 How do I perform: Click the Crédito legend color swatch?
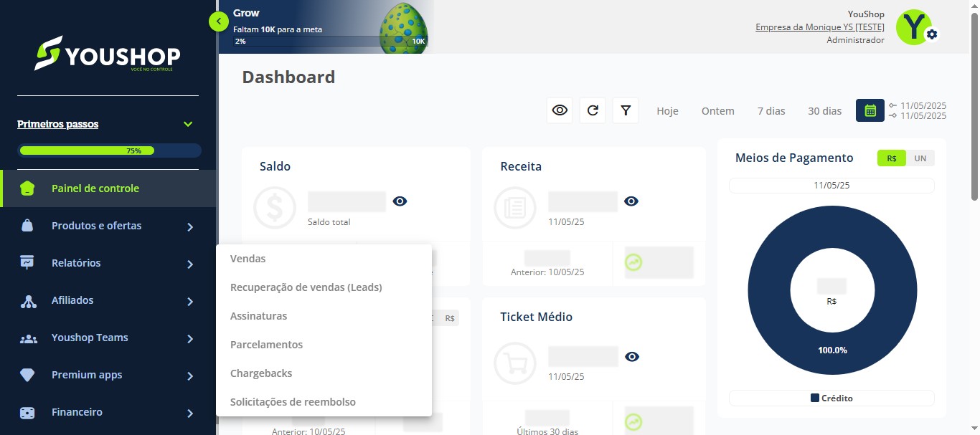[x=815, y=398]
